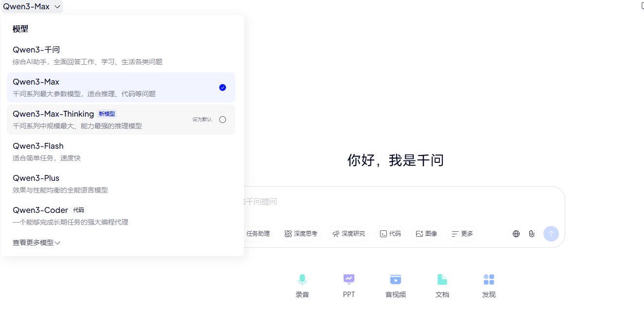
Task: Set Qwen3-Max-Thinking as default model
Action: [x=222, y=119]
